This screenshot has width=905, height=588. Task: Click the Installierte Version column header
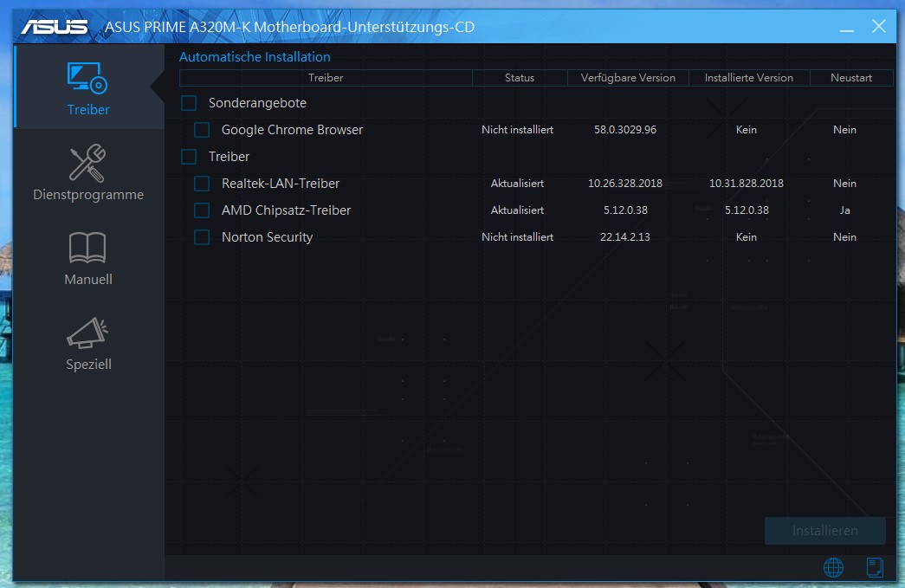(748, 78)
